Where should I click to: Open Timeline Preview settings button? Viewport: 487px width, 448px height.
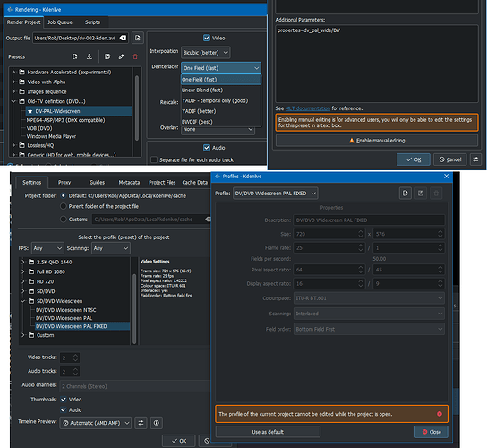coord(141,423)
